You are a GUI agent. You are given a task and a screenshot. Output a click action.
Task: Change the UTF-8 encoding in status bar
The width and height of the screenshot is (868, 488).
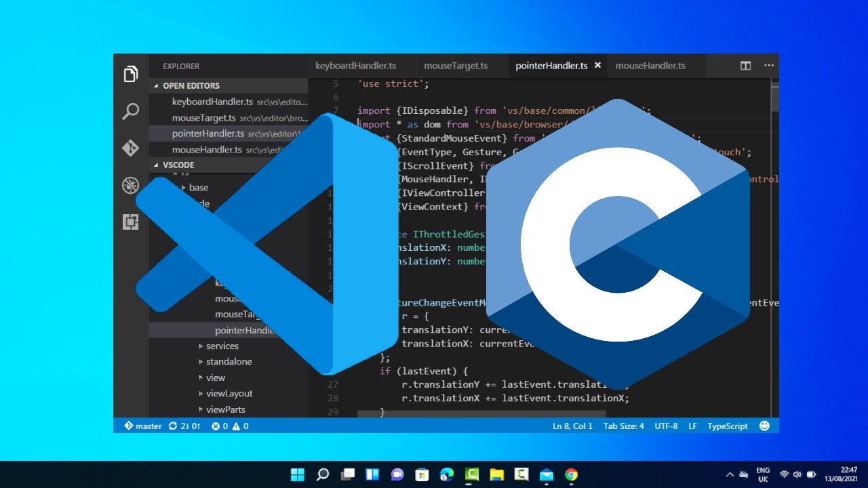click(666, 426)
